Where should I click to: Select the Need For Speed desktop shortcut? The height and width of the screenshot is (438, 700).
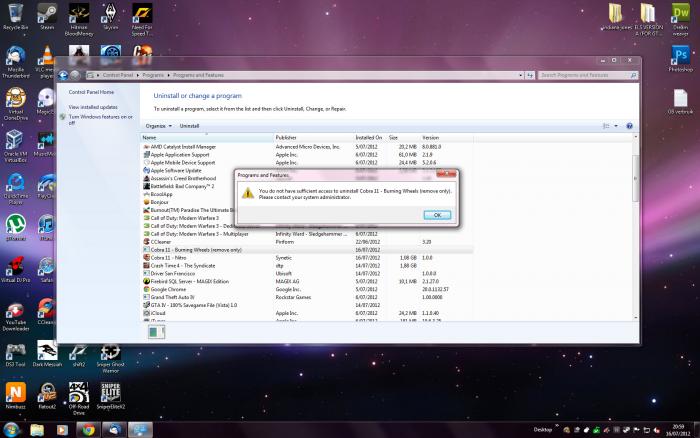[x=142, y=20]
